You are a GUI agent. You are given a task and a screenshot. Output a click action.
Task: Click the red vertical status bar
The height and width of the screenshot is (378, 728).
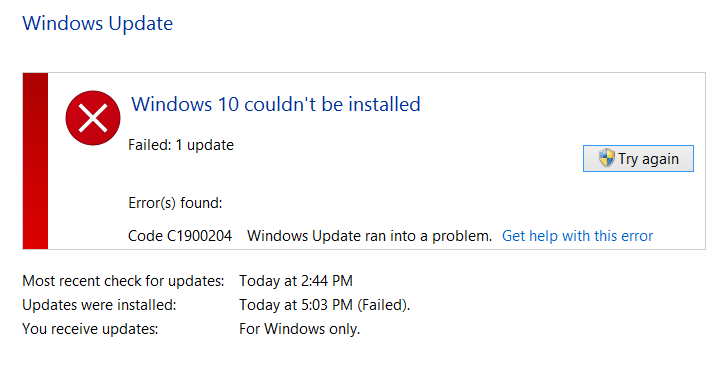pos(35,161)
